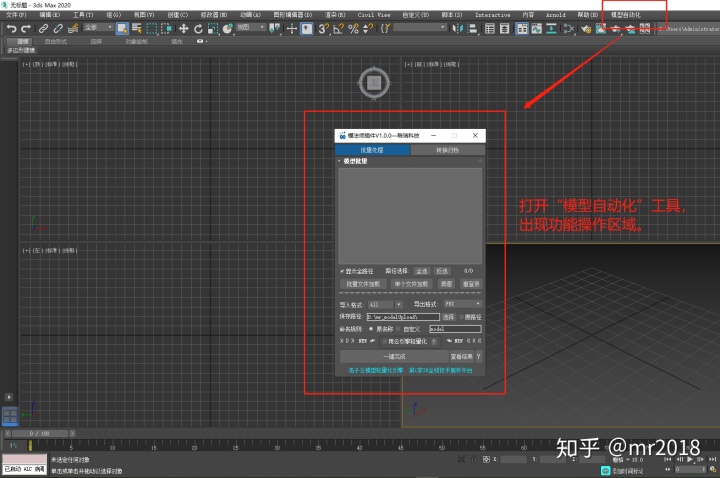Activate the Select and Move tool
Screen dimensions: 720x478
click(x=184, y=29)
